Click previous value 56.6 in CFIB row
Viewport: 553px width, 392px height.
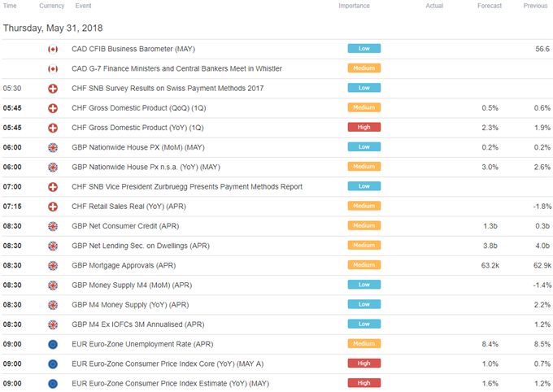tap(542, 49)
